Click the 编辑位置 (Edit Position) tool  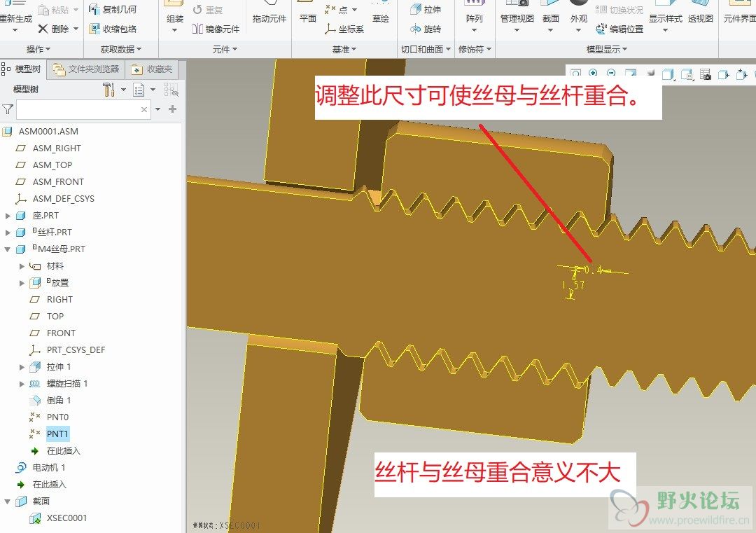pos(619,29)
